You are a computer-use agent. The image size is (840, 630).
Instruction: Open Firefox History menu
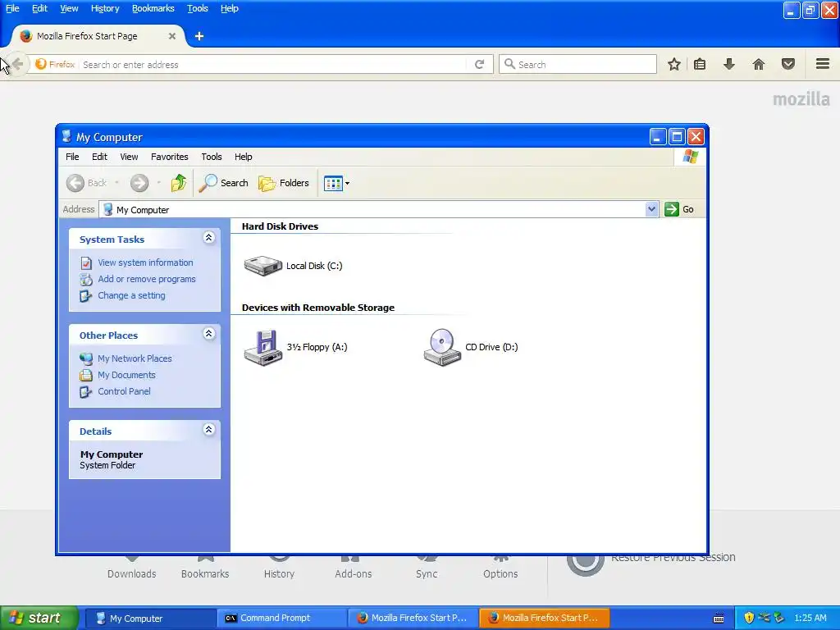105,8
